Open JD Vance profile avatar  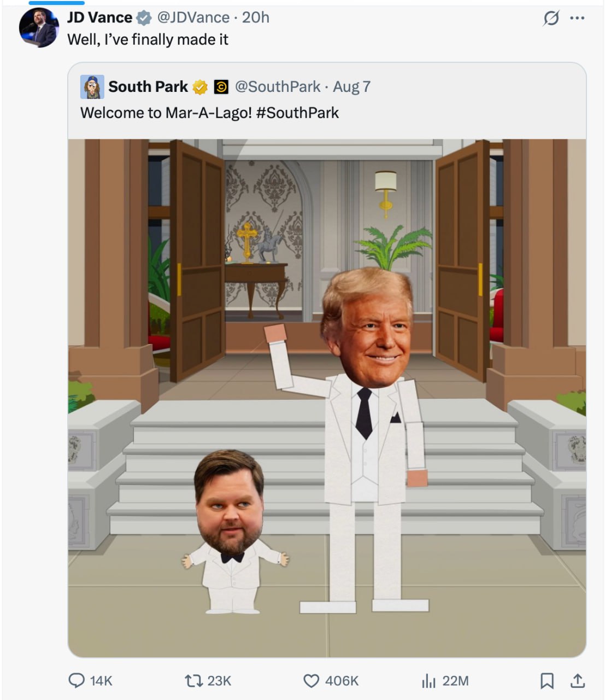39,28
